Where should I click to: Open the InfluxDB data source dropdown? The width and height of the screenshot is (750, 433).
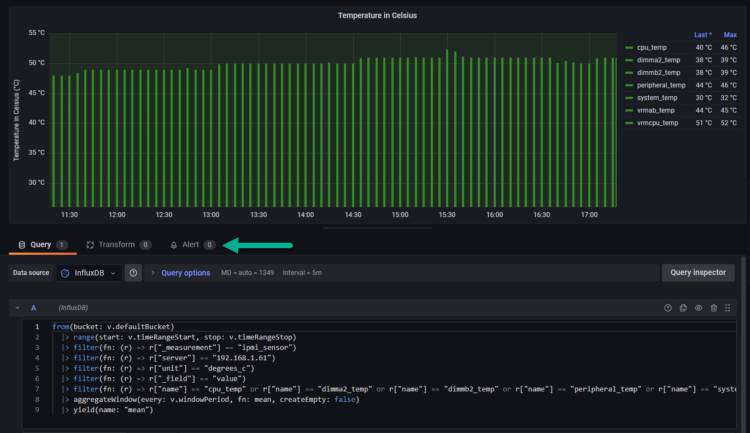click(89, 273)
